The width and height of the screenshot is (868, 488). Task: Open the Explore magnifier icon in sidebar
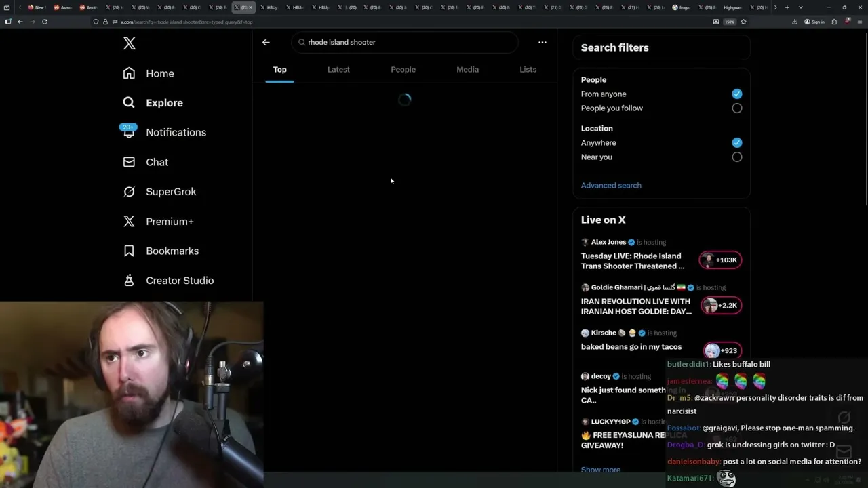point(129,103)
